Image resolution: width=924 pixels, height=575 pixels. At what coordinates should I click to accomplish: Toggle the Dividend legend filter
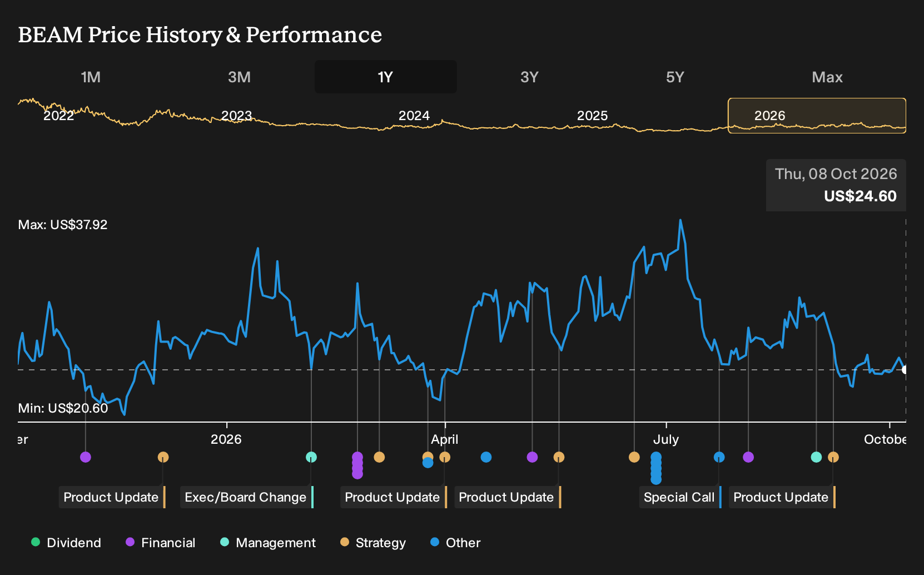[66, 543]
